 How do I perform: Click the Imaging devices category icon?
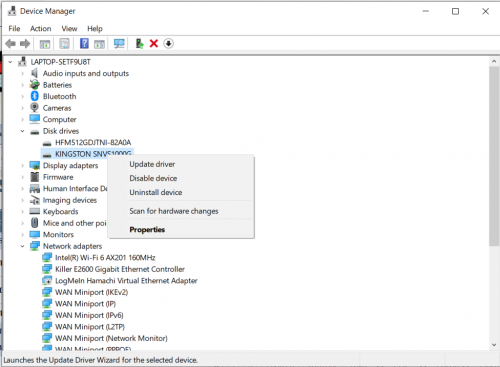tap(35, 200)
